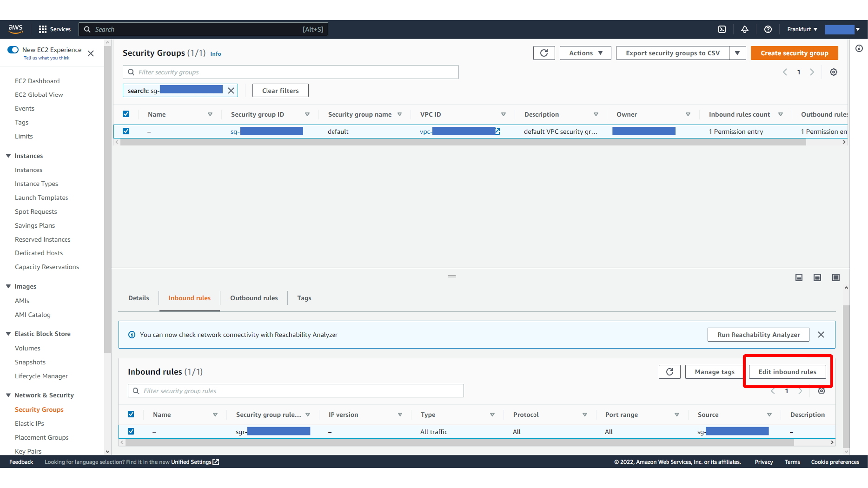868x488 pixels.
Task: Collapse the Images sidebar section
Action: tap(8, 286)
